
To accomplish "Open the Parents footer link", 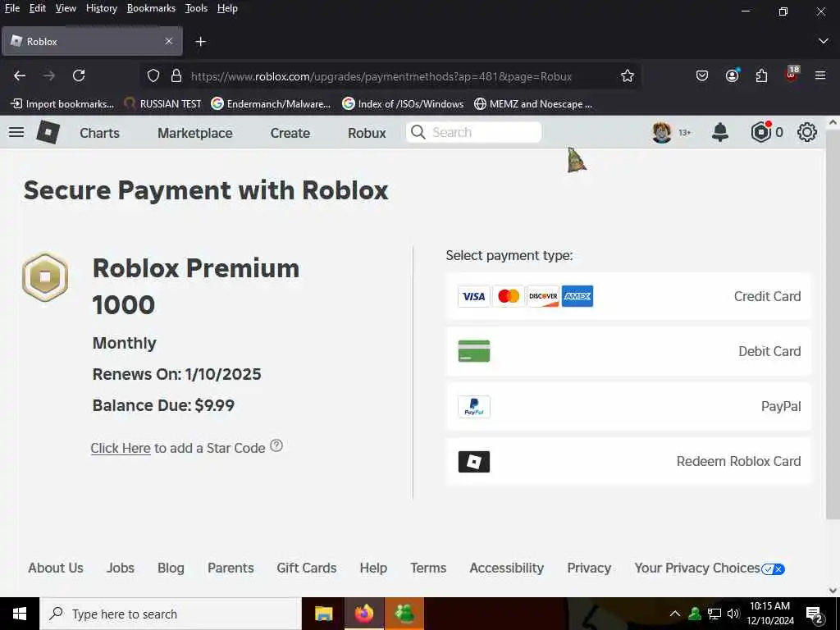I will (231, 568).
